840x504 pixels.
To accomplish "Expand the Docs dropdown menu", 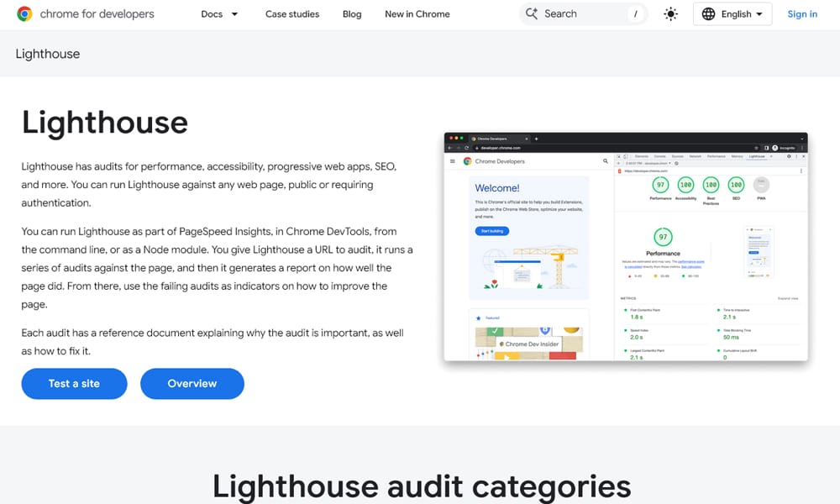I will pyautogui.click(x=220, y=14).
